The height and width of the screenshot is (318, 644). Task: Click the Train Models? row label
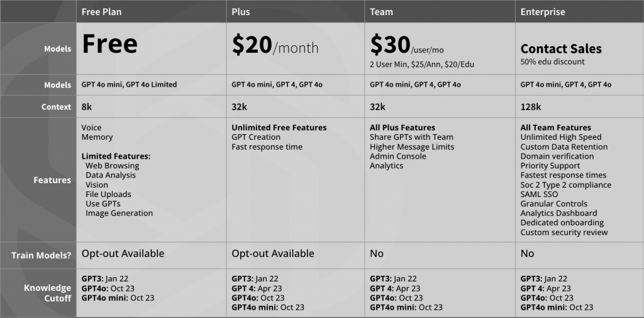(x=41, y=255)
